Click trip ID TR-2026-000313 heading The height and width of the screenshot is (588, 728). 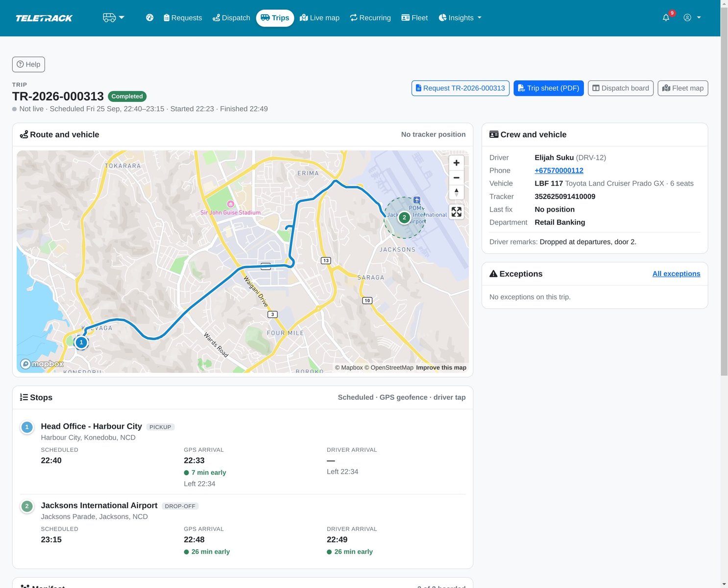(58, 97)
